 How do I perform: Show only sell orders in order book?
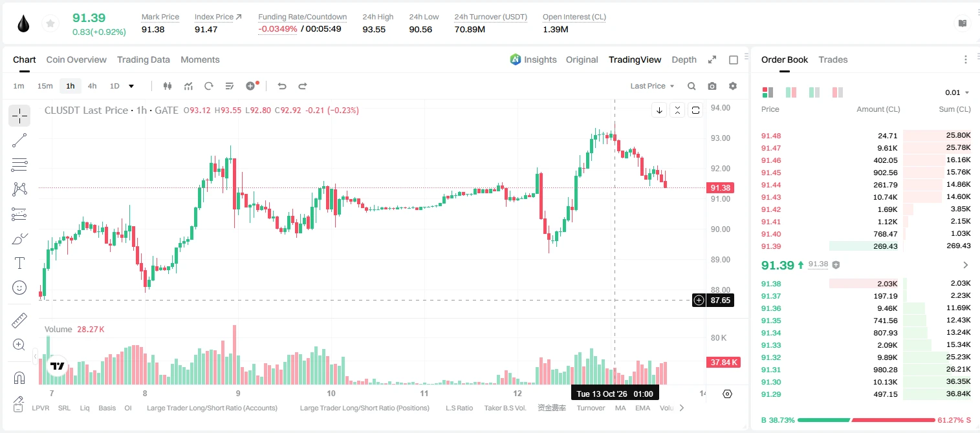pos(838,92)
